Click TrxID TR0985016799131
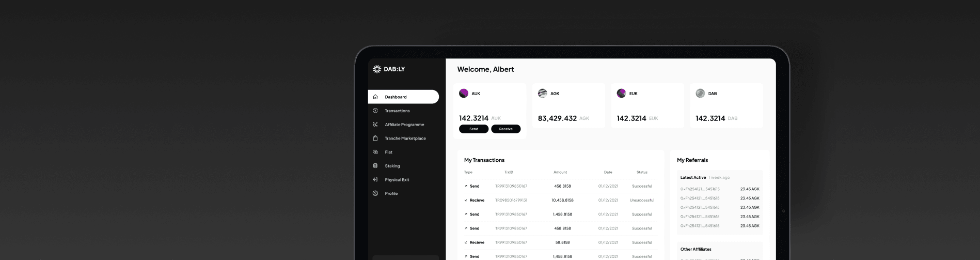Viewport: 980px width, 260px height. (x=511, y=200)
